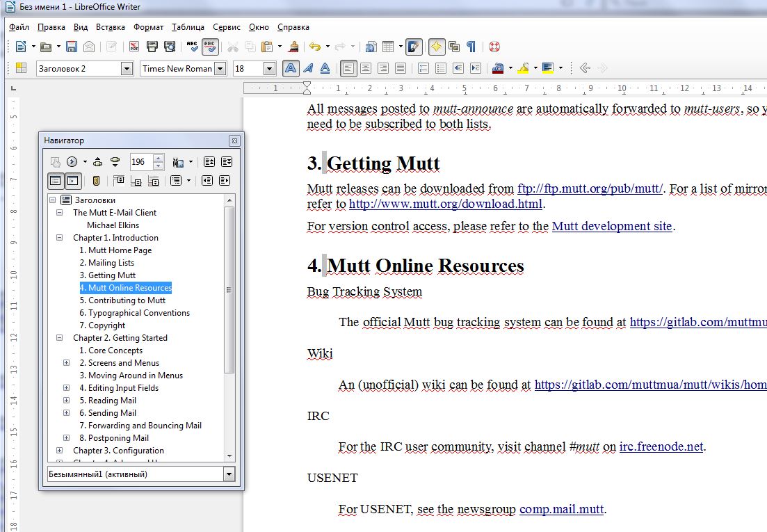The image size is (767, 532).
Task: Open the Правка menu
Action: click(51, 27)
